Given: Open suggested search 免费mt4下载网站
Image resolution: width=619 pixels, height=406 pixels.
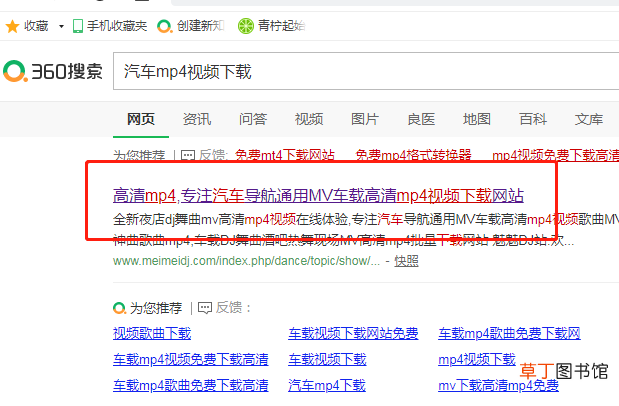Looking at the screenshot, I should coord(285,155).
